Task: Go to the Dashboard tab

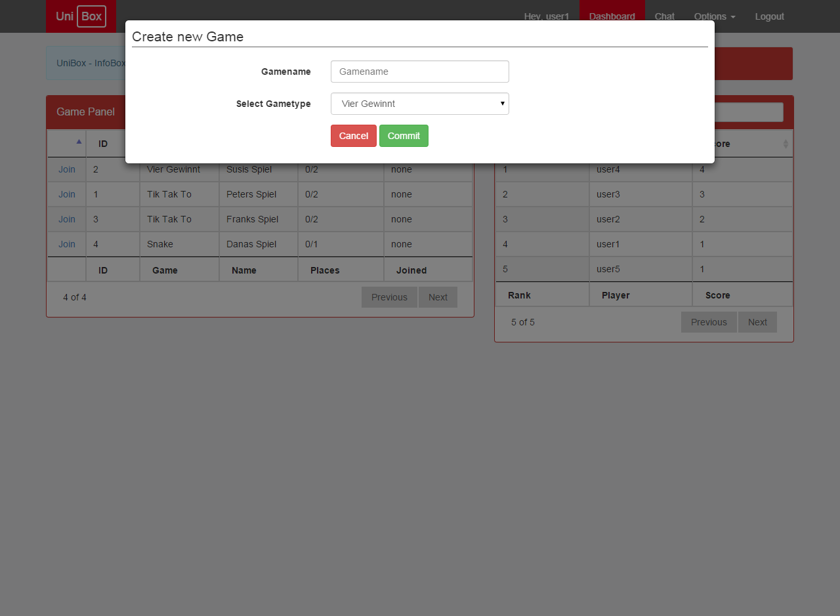Action: click(612, 16)
